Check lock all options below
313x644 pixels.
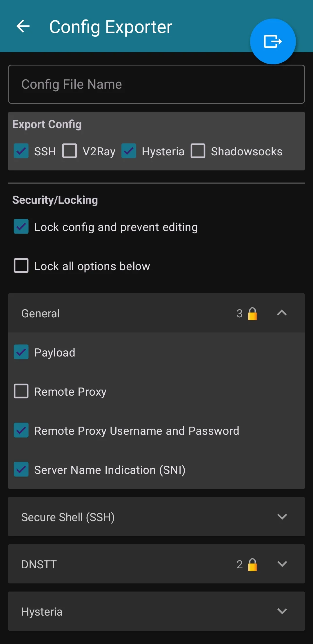[21, 266]
